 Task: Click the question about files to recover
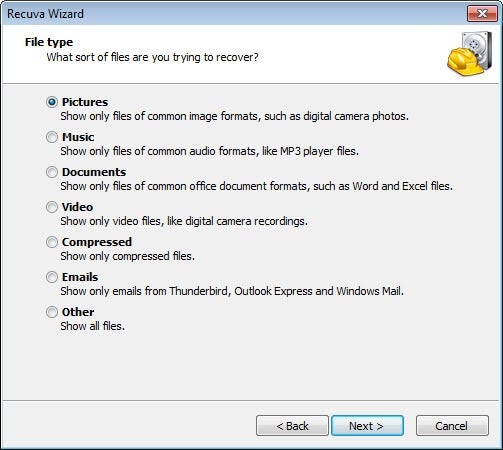(x=152, y=57)
